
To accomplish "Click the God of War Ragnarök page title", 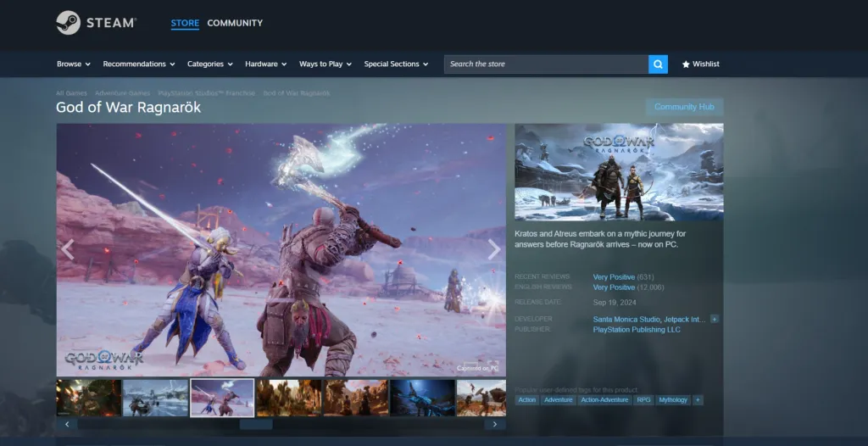I will tap(129, 108).
